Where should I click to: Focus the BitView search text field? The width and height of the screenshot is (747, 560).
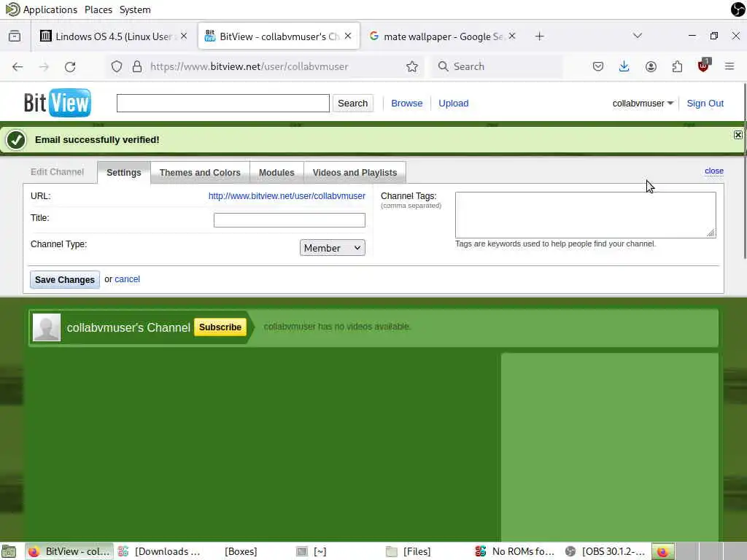point(223,104)
